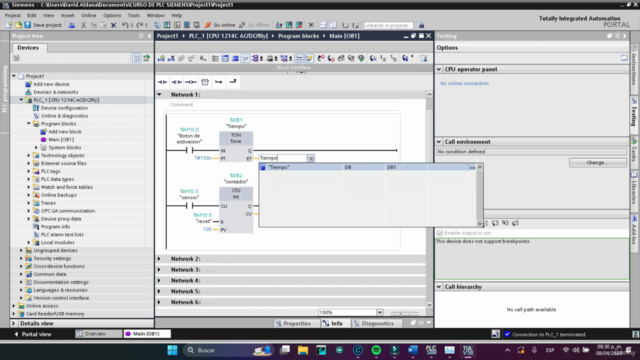Expand the Technology objects tree node
Viewport: 640px width, 360px height.
(x=29, y=156)
